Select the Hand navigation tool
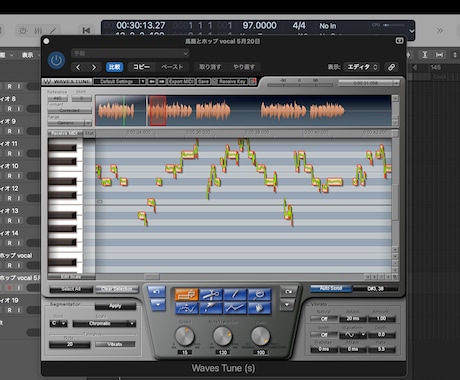This screenshot has height=380, width=460. point(259,308)
